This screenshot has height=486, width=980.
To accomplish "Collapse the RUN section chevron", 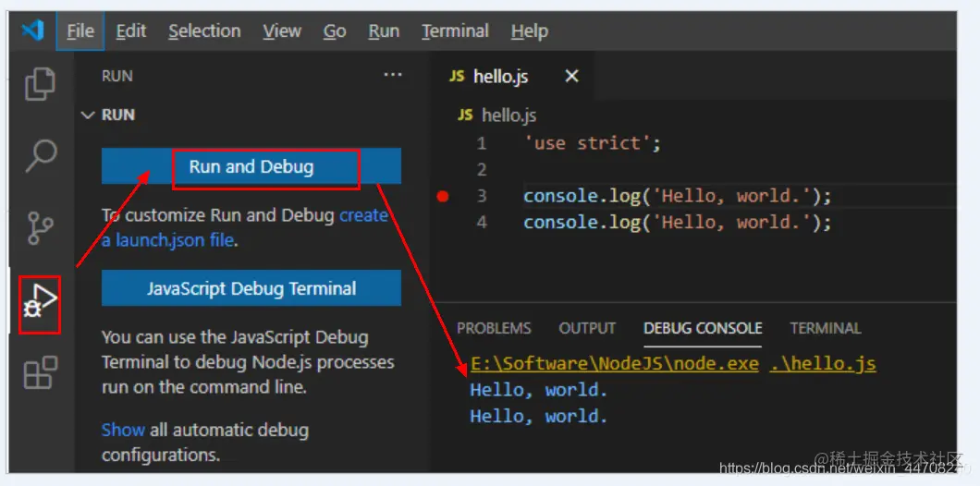I will (89, 115).
